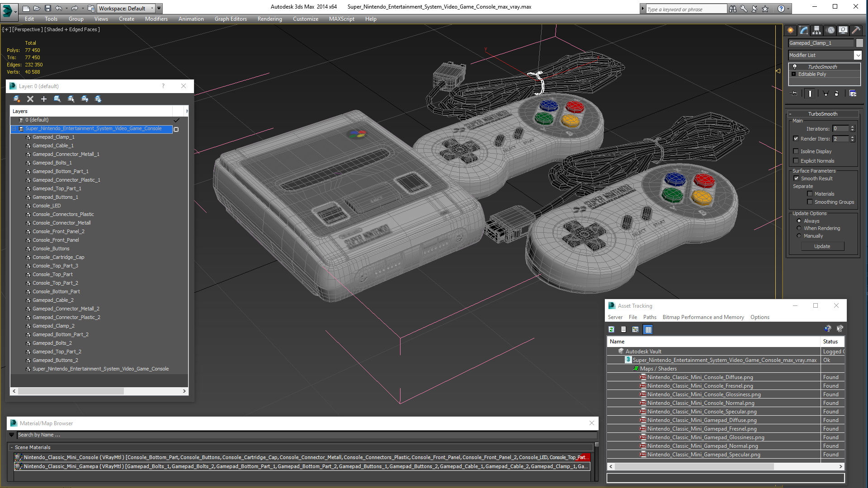Image resolution: width=868 pixels, height=488 pixels.
Task: Click the Redo arrow icon
Action: click(x=75, y=8)
